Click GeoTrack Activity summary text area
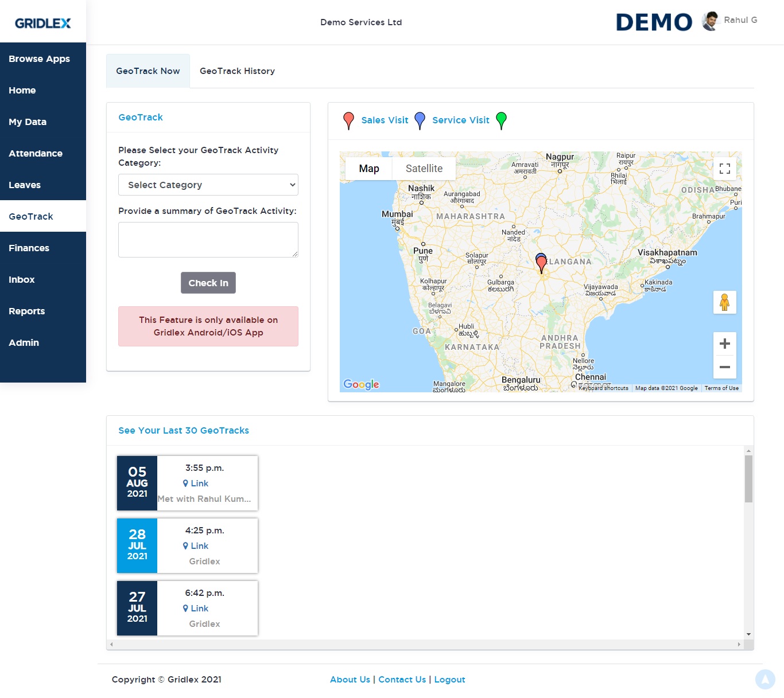This screenshot has height=698, width=784. 208,240
